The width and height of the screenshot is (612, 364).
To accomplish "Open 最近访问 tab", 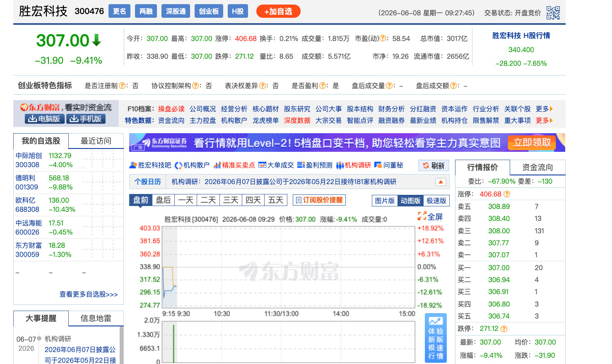I will point(96,141).
